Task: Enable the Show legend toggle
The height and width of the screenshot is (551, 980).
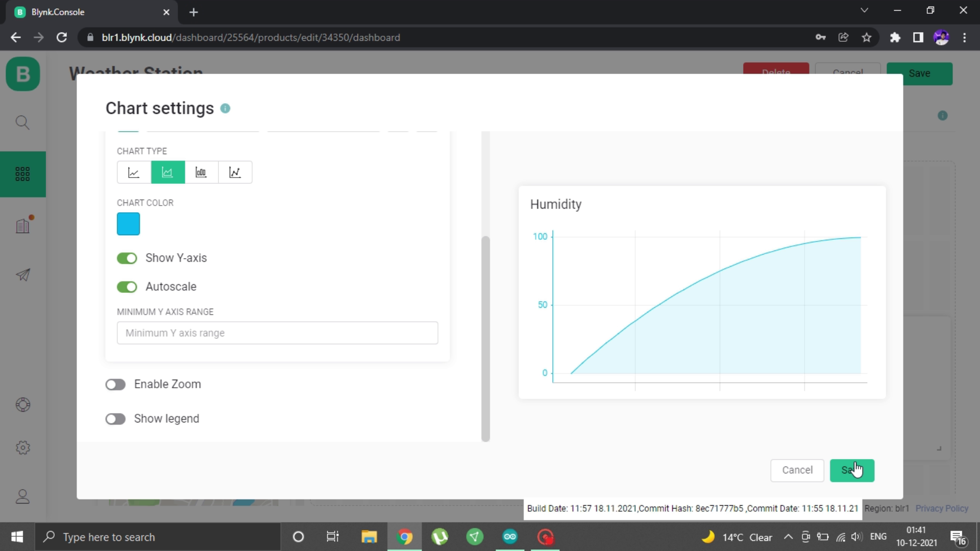Action: [116, 418]
